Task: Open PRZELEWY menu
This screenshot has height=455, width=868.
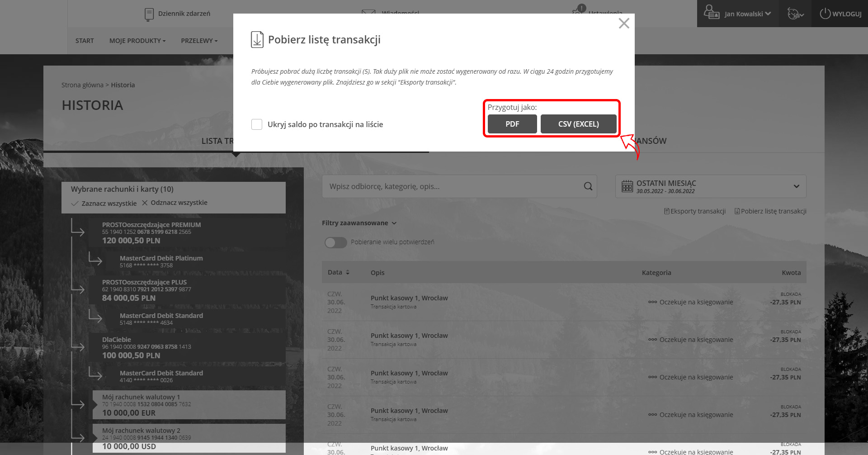Action: (199, 41)
